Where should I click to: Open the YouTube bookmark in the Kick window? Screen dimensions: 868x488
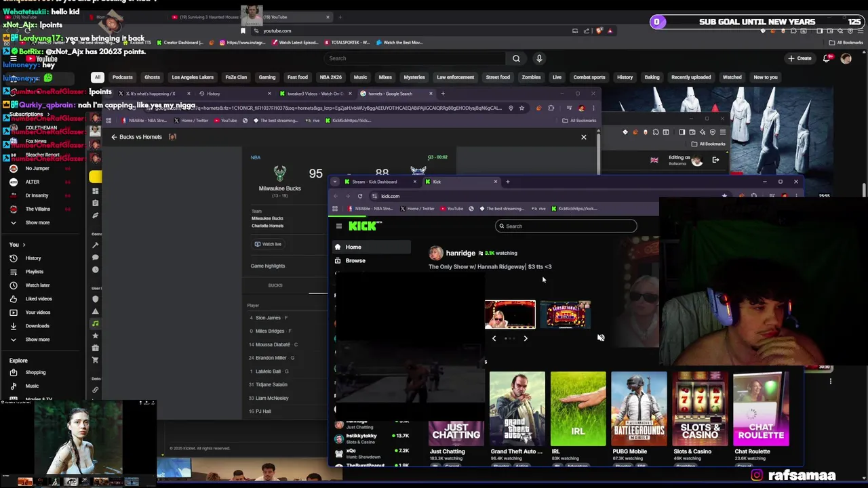pos(452,209)
